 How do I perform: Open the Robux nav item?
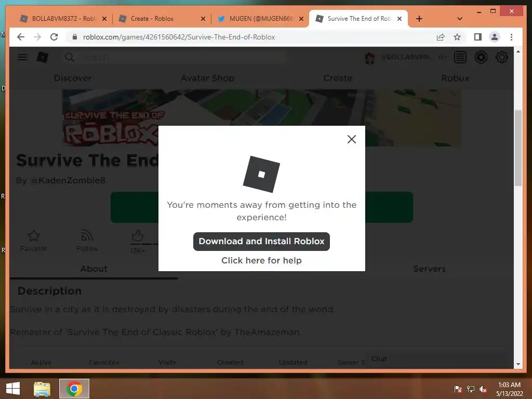pyautogui.click(x=455, y=78)
